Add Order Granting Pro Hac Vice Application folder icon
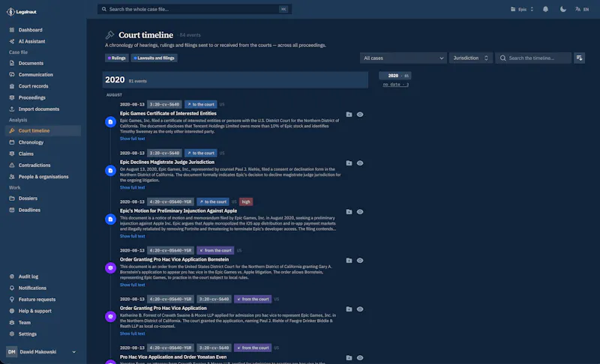The width and height of the screenshot is (600, 364). [x=349, y=309]
